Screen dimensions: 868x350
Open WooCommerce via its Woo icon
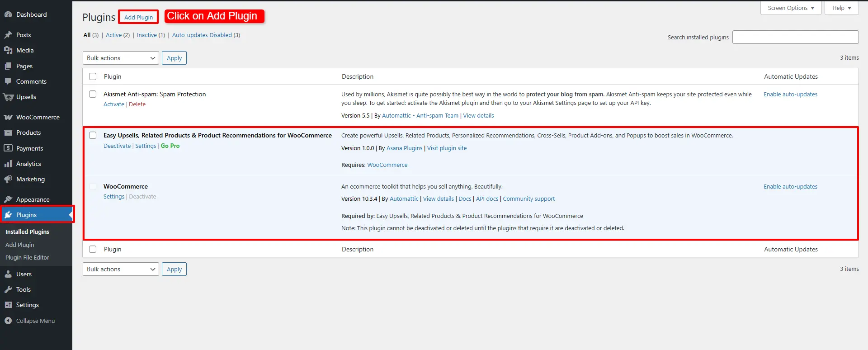click(x=8, y=117)
